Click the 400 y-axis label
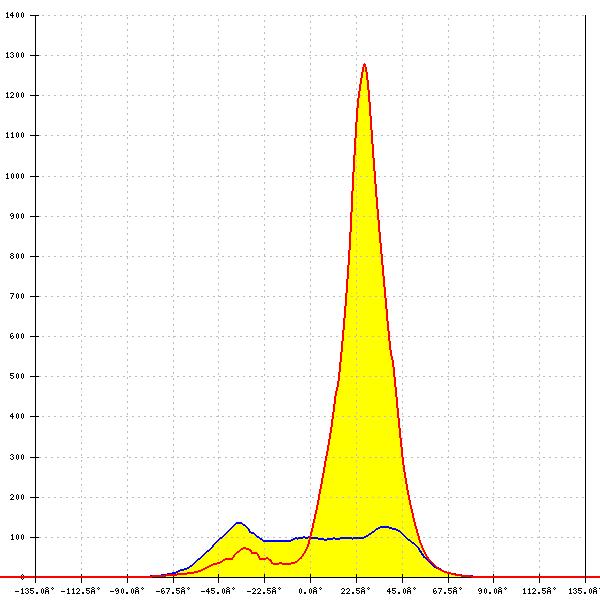Screen dimensions: 600x600 pos(17,416)
